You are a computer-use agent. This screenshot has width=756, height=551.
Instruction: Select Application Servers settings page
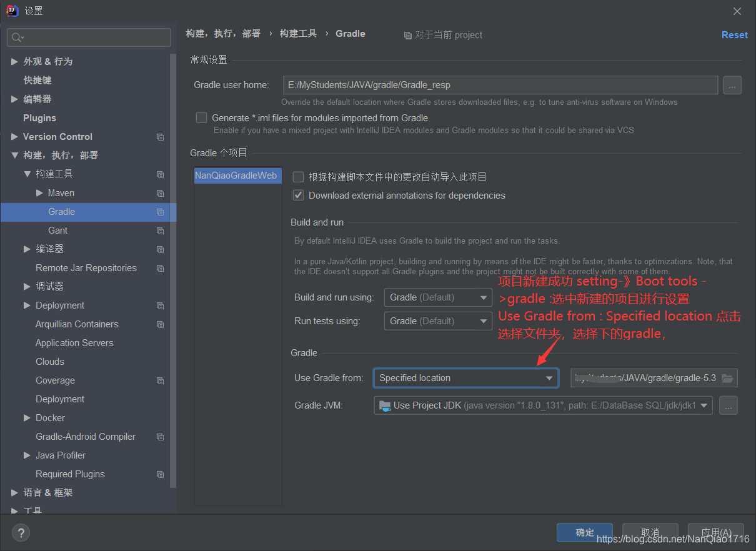pyautogui.click(x=74, y=343)
